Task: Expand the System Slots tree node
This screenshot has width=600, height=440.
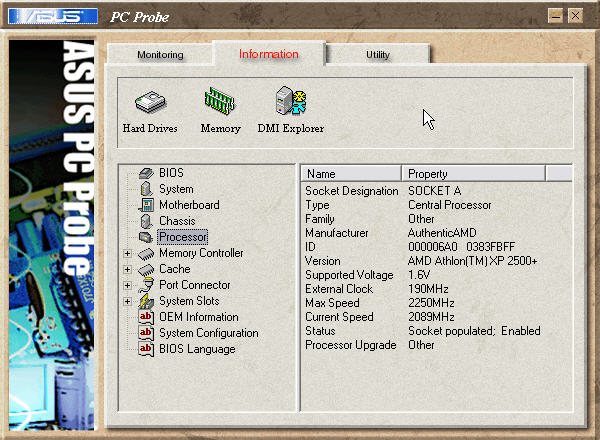Action: (x=127, y=301)
